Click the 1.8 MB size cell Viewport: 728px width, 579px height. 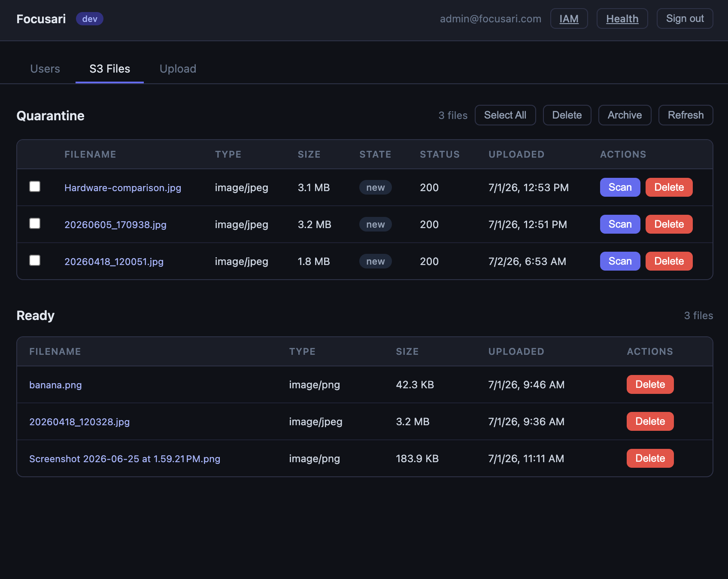[x=314, y=262]
